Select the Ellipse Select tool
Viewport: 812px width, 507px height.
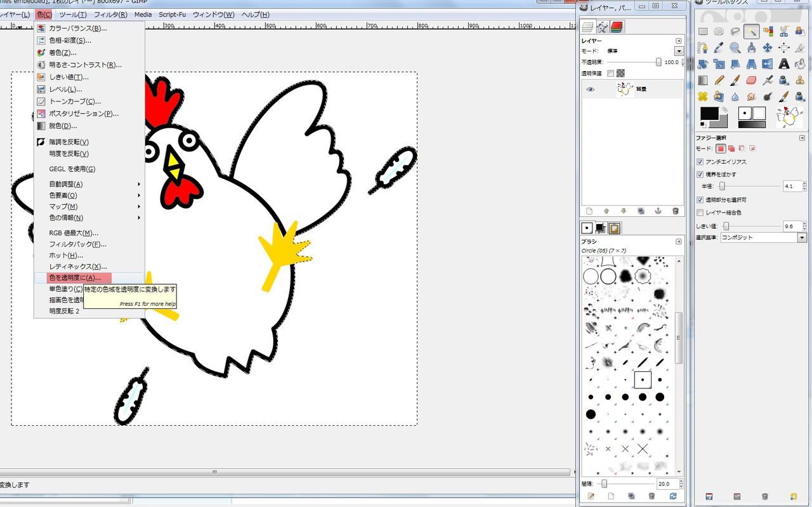point(719,31)
